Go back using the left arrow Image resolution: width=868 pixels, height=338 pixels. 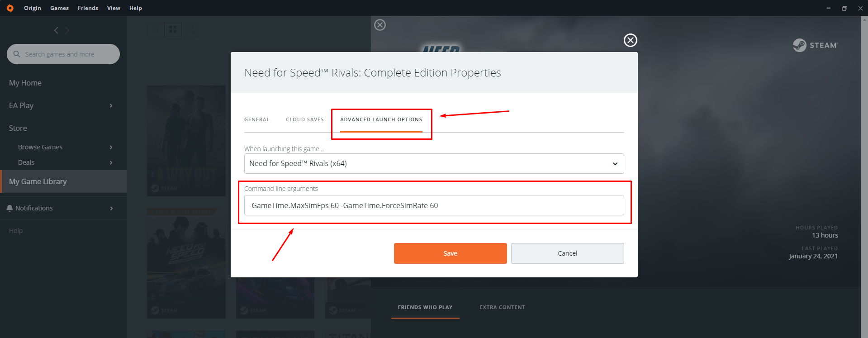[x=56, y=30]
